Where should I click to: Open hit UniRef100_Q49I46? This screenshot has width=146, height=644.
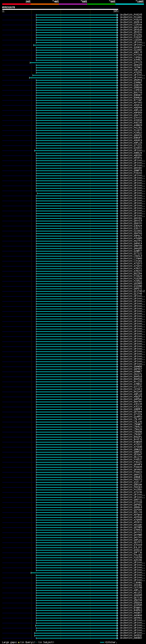click(x=131, y=27)
